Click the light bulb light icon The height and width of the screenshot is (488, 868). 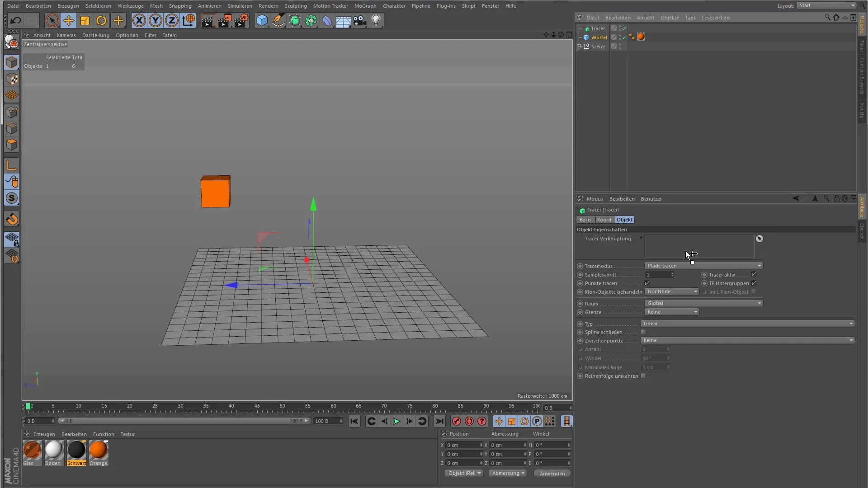(376, 20)
